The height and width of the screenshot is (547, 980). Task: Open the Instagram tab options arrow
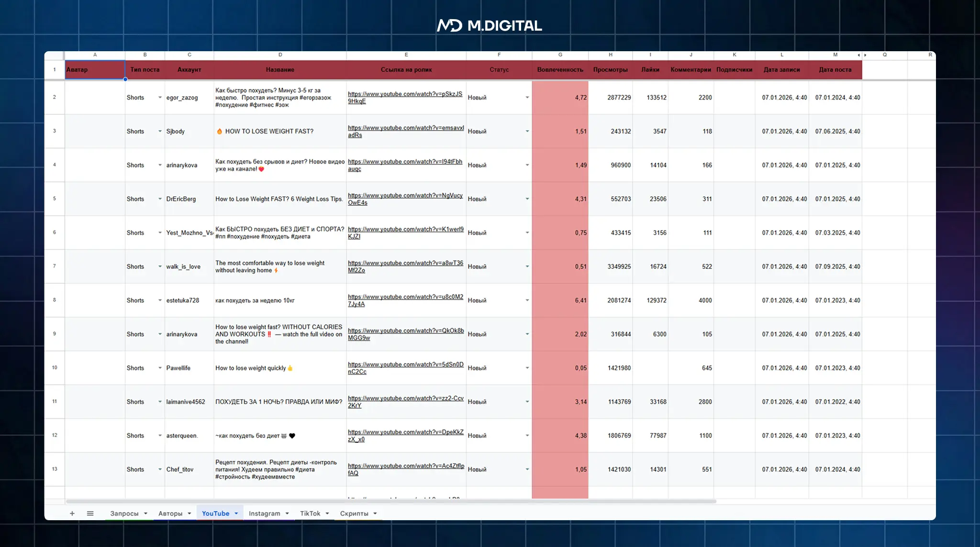[287, 514]
